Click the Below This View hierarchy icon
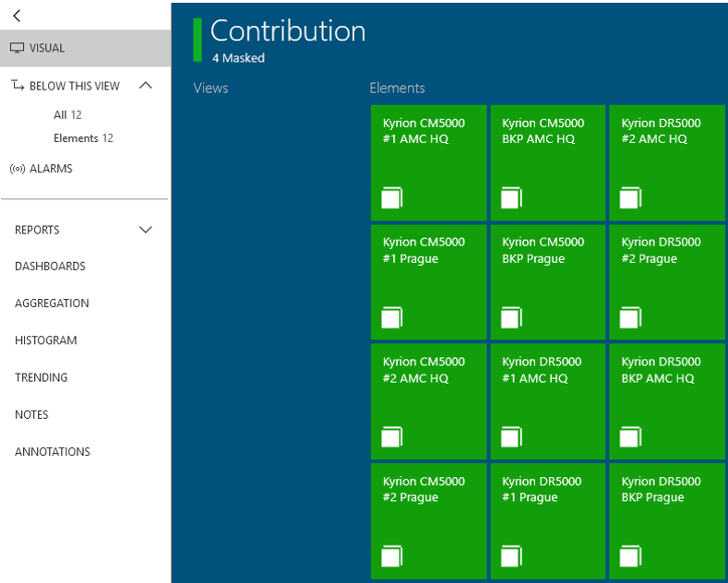Image resolution: width=728 pixels, height=583 pixels. (18, 86)
